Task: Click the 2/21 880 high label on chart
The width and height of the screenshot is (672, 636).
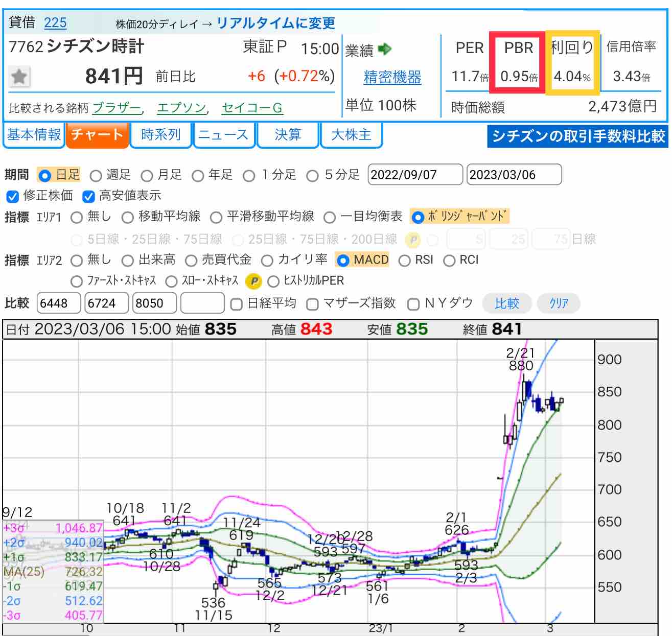Action: pyautogui.click(x=521, y=359)
